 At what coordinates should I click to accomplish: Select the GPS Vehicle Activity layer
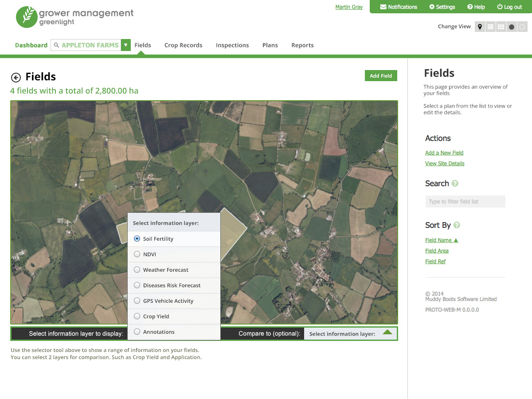137,301
